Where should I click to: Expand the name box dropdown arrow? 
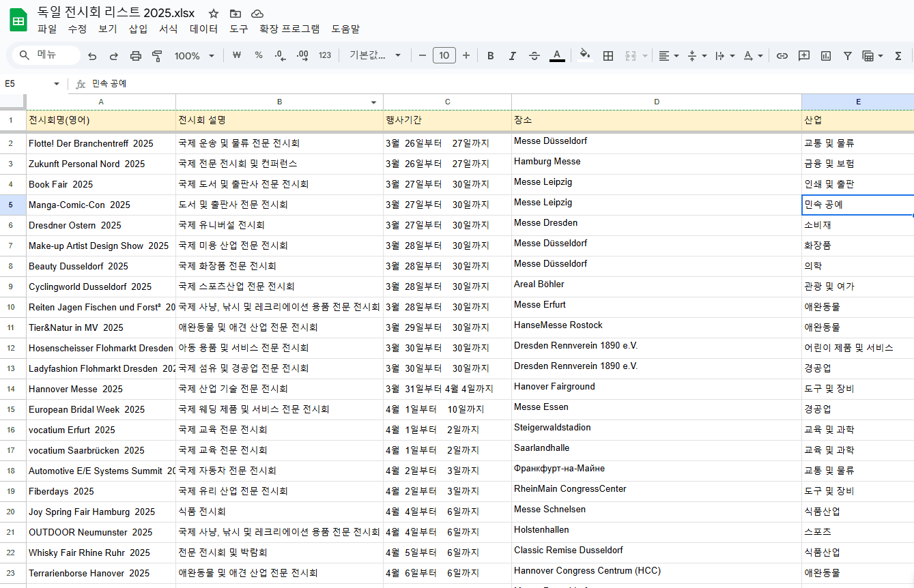[x=57, y=84]
